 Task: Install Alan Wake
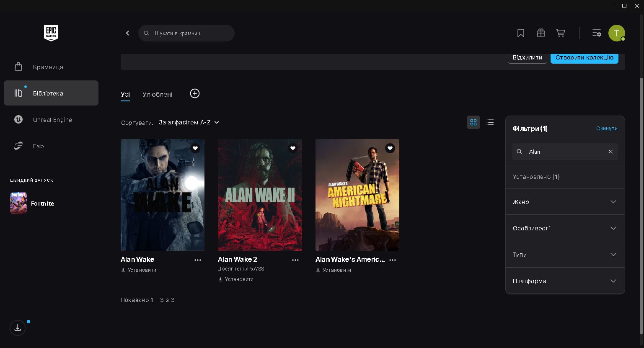[139, 270]
